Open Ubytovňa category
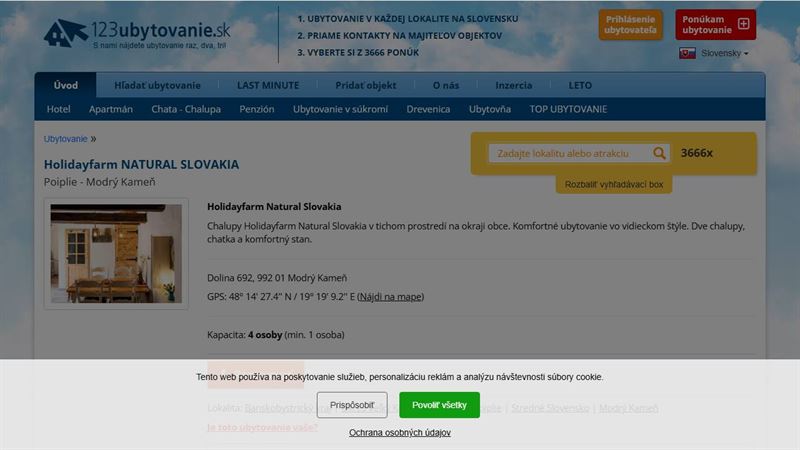The width and height of the screenshot is (800, 450). pos(490,109)
